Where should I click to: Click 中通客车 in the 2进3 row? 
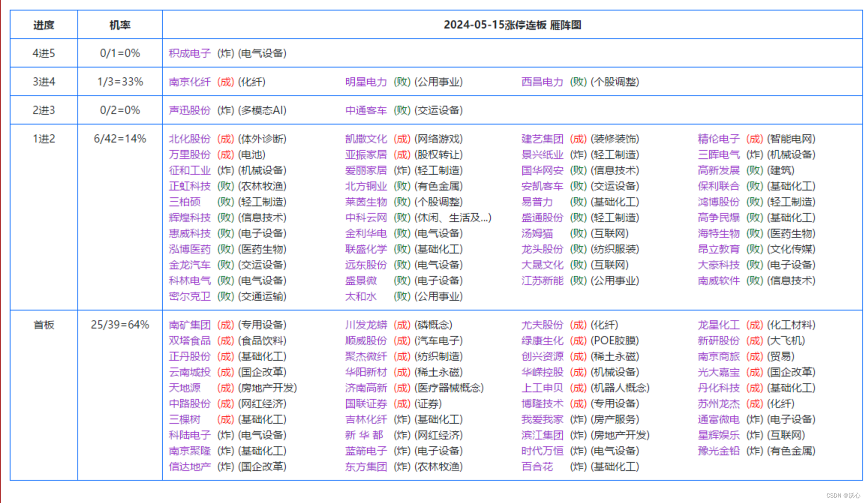(x=366, y=110)
